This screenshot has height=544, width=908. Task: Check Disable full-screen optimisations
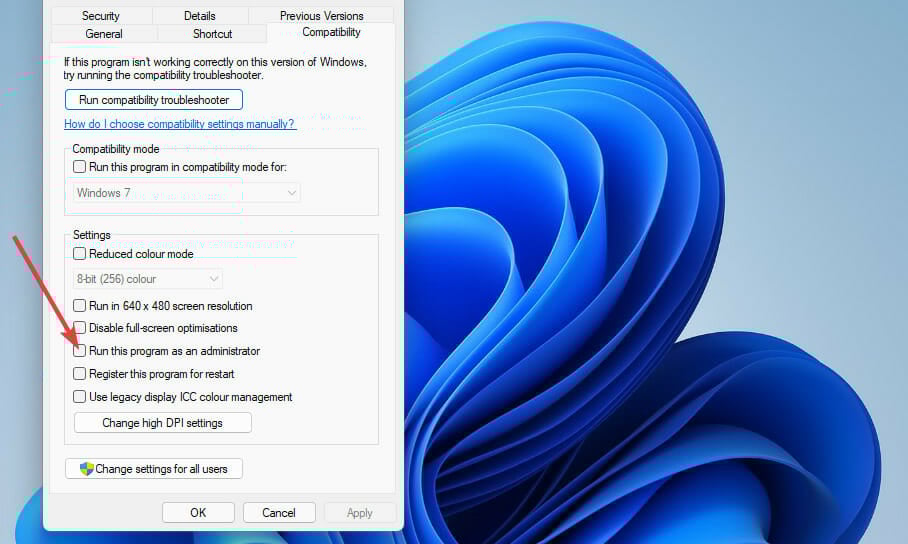pyautogui.click(x=79, y=328)
